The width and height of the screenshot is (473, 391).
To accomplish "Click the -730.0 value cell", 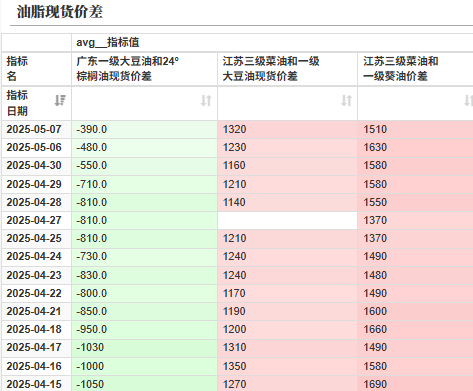I will point(144,256).
